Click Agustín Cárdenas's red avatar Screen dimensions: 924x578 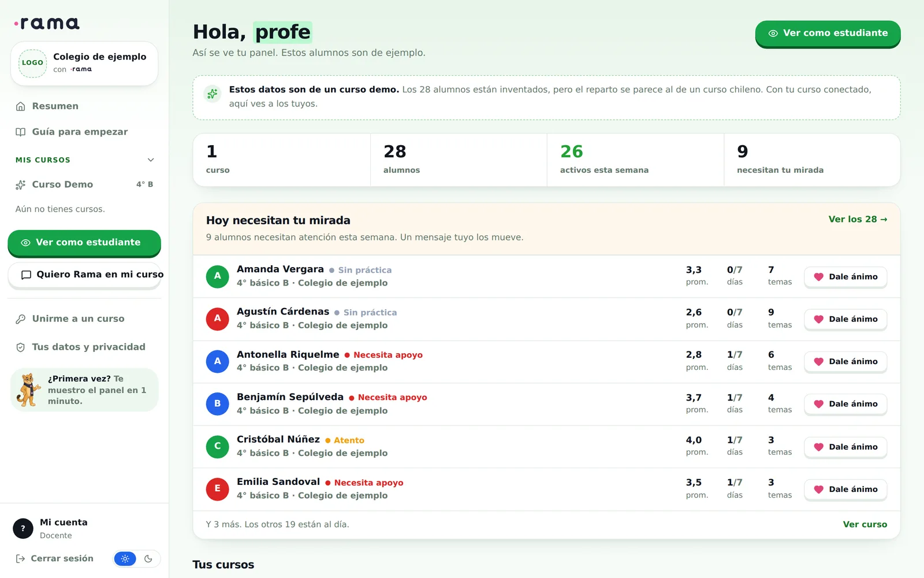(x=218, y=318)
